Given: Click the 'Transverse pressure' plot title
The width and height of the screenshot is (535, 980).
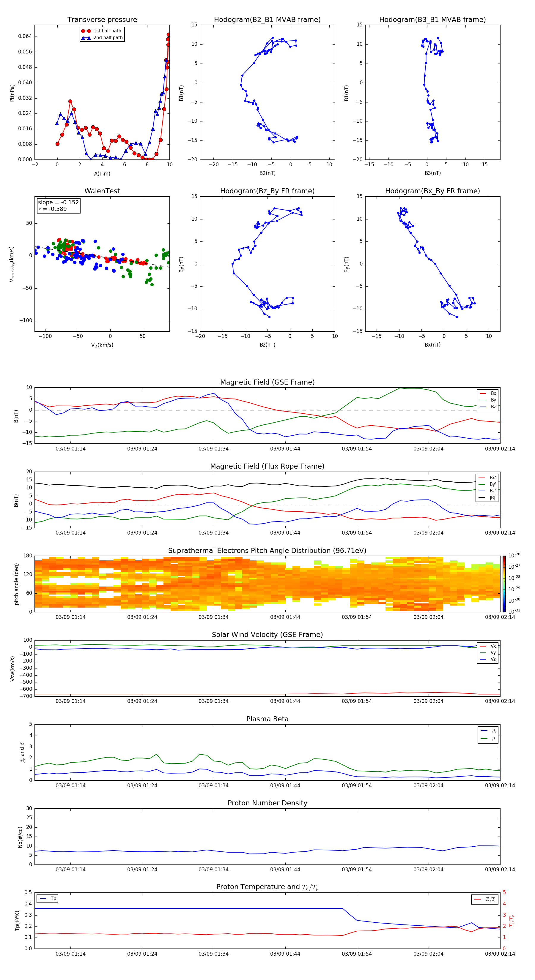Looking at the screenshot, I should 102,20.
